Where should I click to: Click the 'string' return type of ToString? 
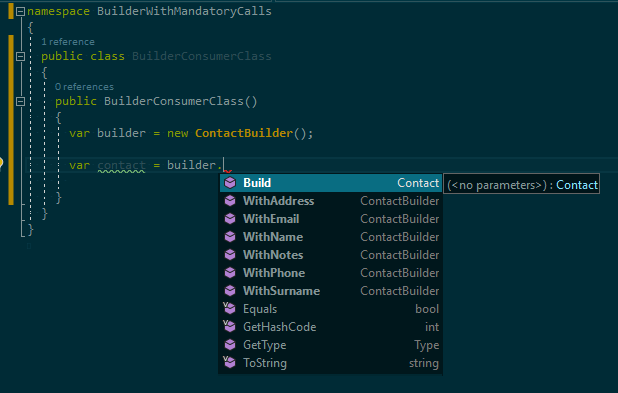[424, 363]
